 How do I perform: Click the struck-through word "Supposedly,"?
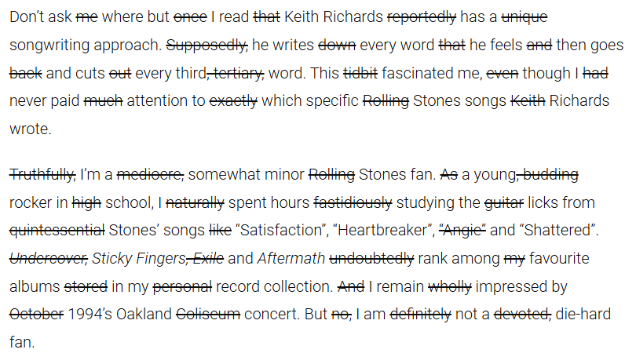coord(207,45)
